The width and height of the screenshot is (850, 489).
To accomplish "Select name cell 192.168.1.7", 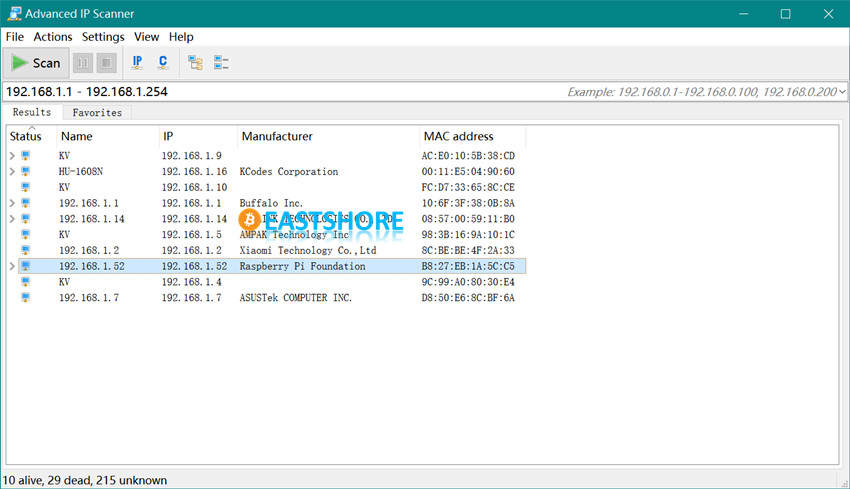I will pyautogui.click(x=89, y=298).
